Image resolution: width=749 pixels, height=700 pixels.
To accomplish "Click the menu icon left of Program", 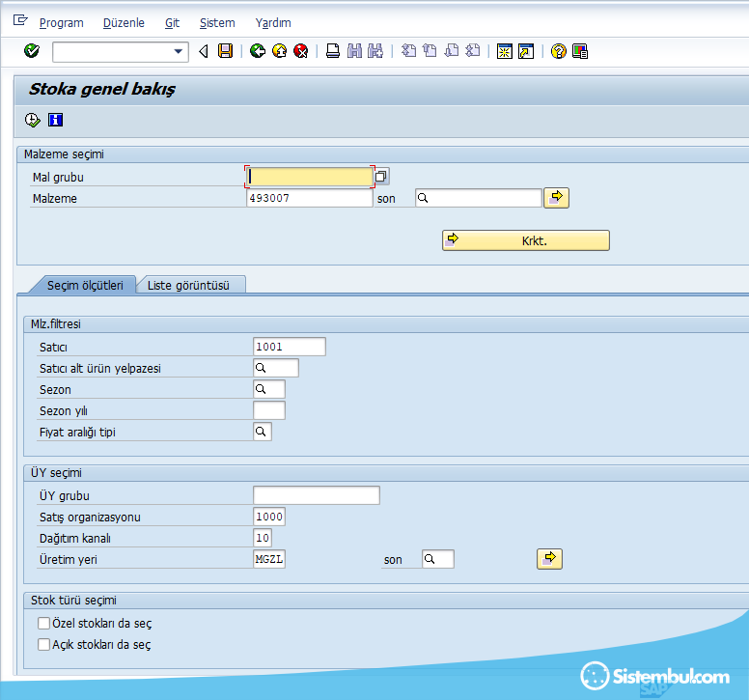I will [20, 20].
